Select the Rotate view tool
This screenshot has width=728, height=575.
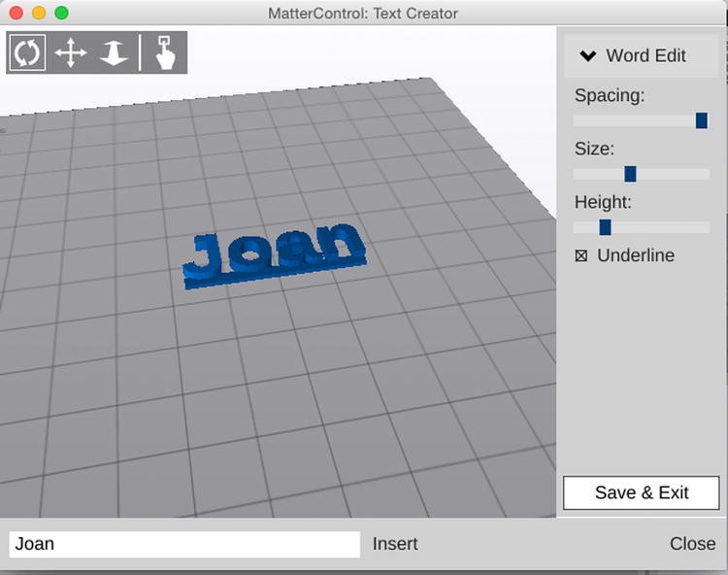pos(27,52)
